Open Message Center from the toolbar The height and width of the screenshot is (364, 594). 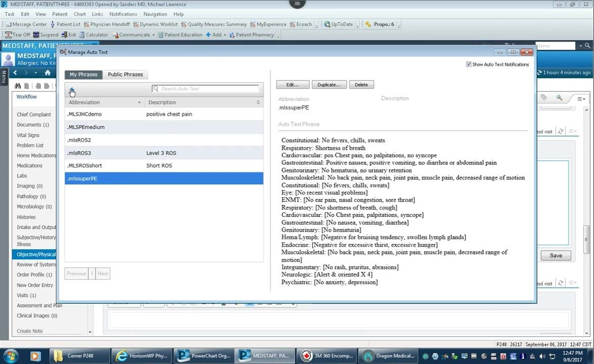tap(26, 24)
